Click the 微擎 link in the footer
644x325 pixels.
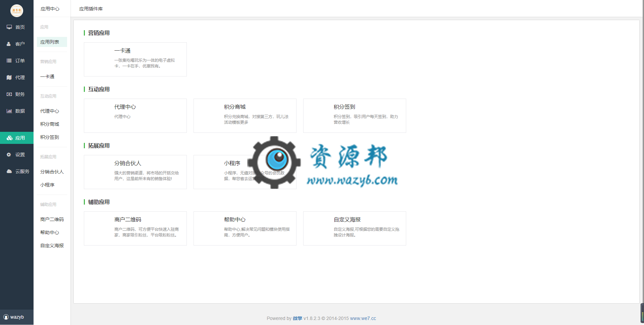point(297,318)
